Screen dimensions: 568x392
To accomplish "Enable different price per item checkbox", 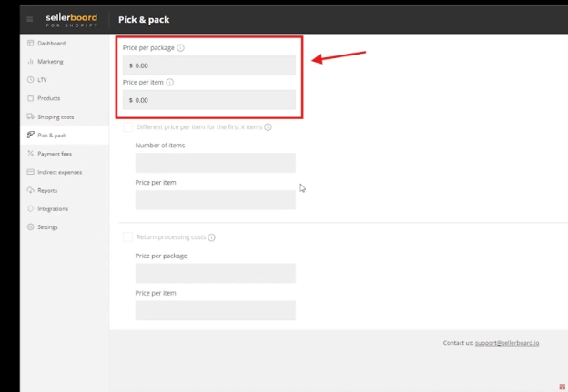I will [127, 127].
